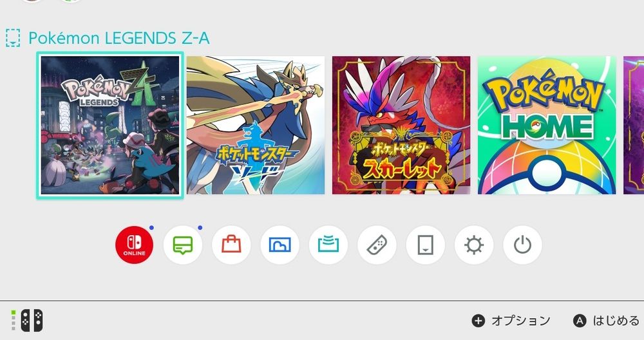Open the News speech-bubble icon
644x340 pixels.
183,245
